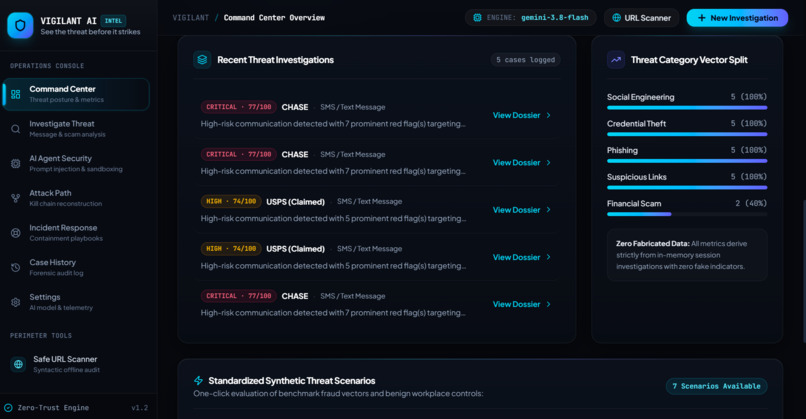Click the gemini-3.8-flash engine name
The image size is (806, 419).
tap(555, 17)
